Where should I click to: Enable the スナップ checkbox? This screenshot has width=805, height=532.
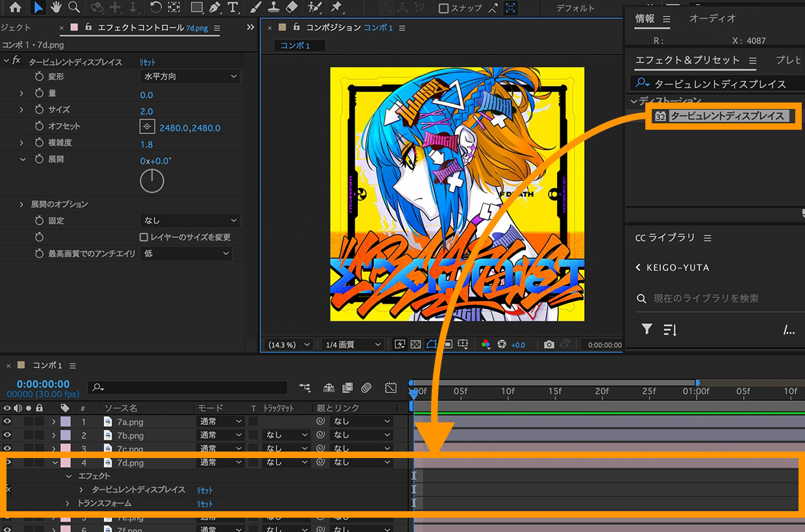(x=444, y=8)
